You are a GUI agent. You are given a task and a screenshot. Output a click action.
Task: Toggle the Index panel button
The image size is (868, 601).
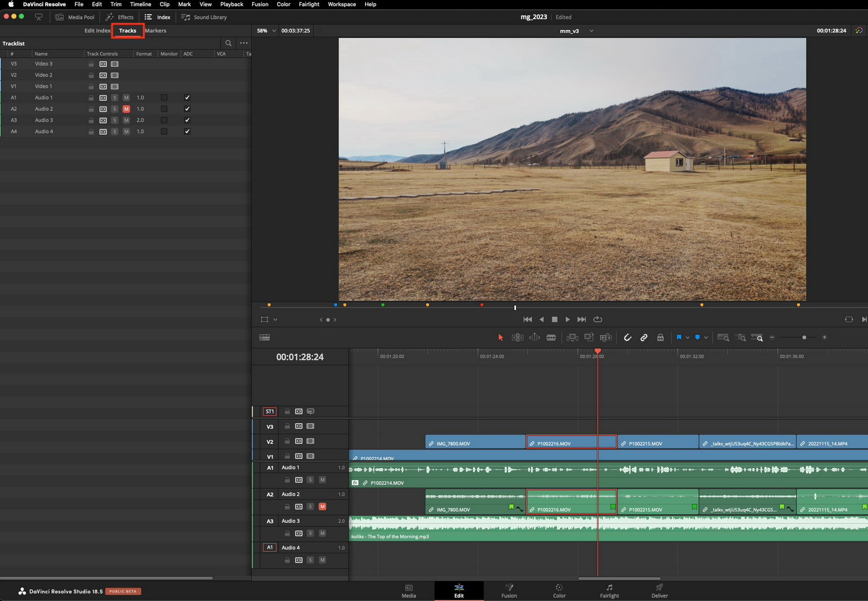157,17
